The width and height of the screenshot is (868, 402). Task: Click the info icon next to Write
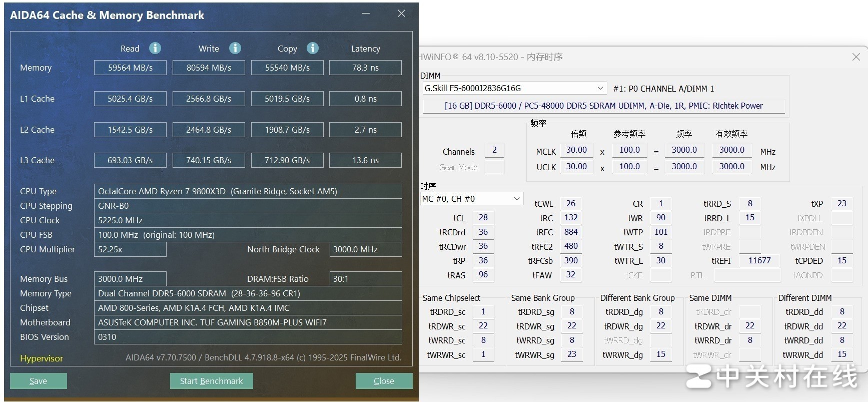(x=235, y=48)
